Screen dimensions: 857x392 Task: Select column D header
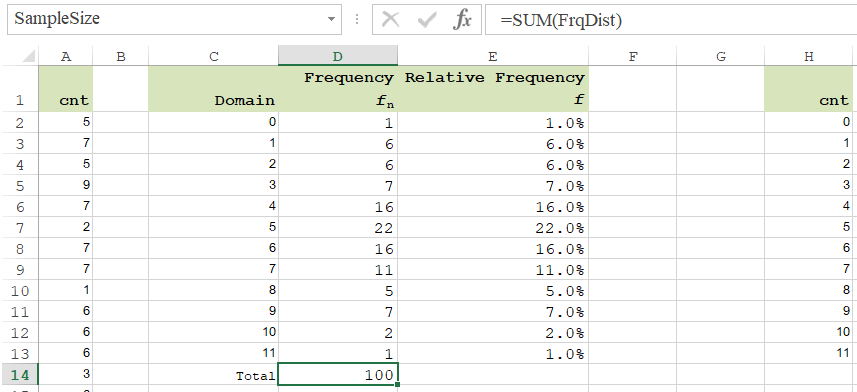pos(338,56)
